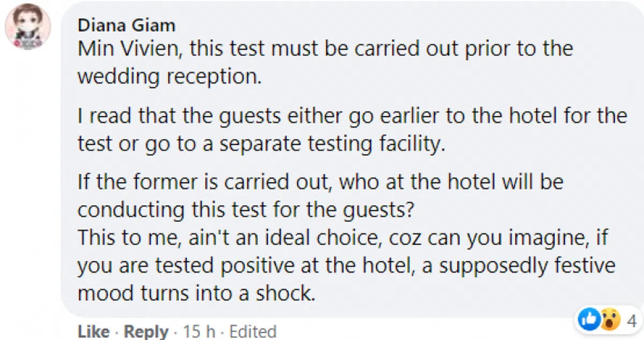Click the line starting 'If the former'
Viewport: 644px width, 340px height.
(x=320, y=182)
